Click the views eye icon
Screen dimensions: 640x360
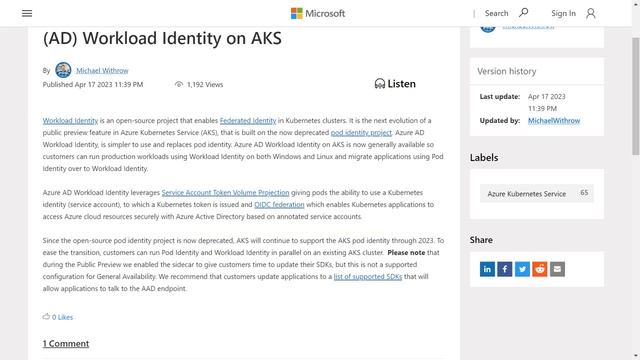(179, 84)
